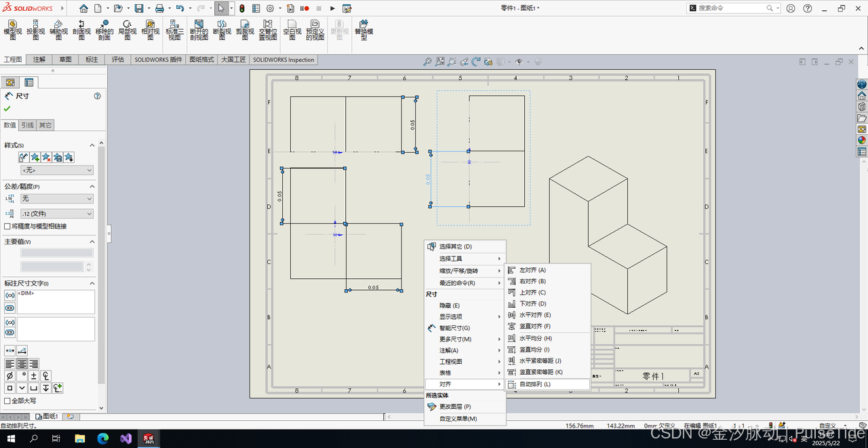Collapse the 公差/精度 section

pyautogui.click(x=92, y=186)
